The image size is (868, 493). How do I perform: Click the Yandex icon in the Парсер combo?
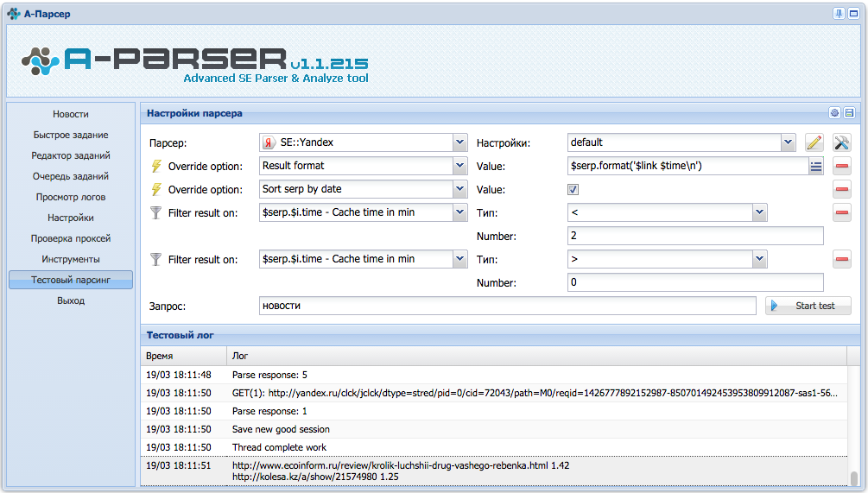[269, 142]
